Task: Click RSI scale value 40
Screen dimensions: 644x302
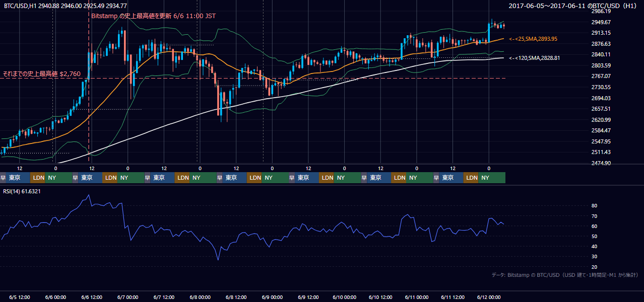Action: coord(594,246)
